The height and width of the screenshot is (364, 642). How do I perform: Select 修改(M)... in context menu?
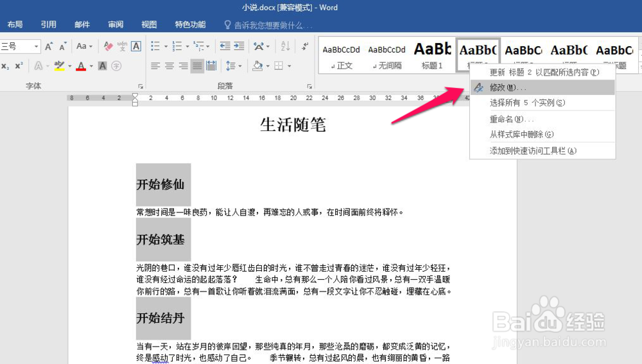[x=542, y=87]
